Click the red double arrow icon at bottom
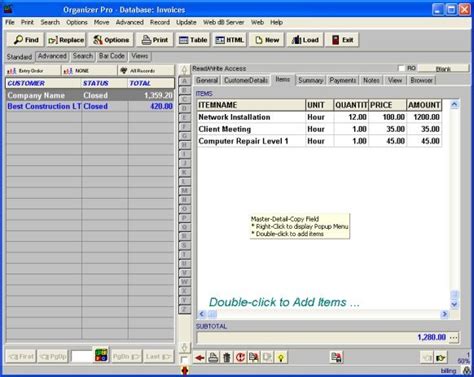474x377 pixels. [185, 370]
